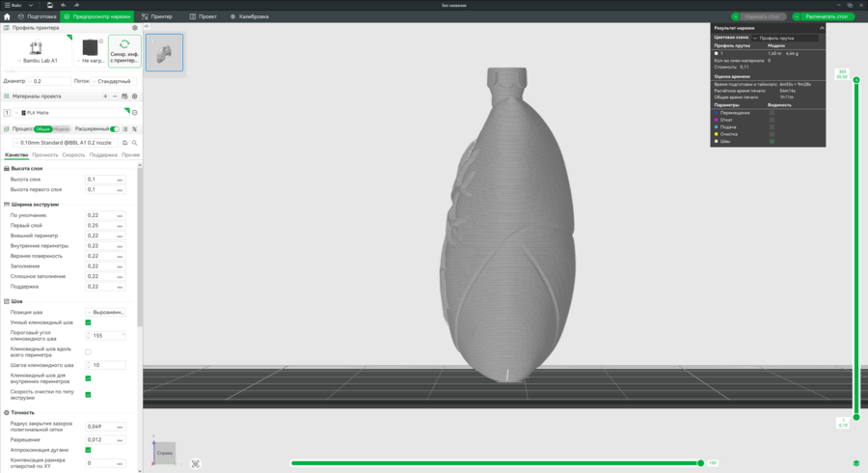Show Очистка visibility checkbox
The height and width of the screenshot is (473, 868).
point(772,134)
